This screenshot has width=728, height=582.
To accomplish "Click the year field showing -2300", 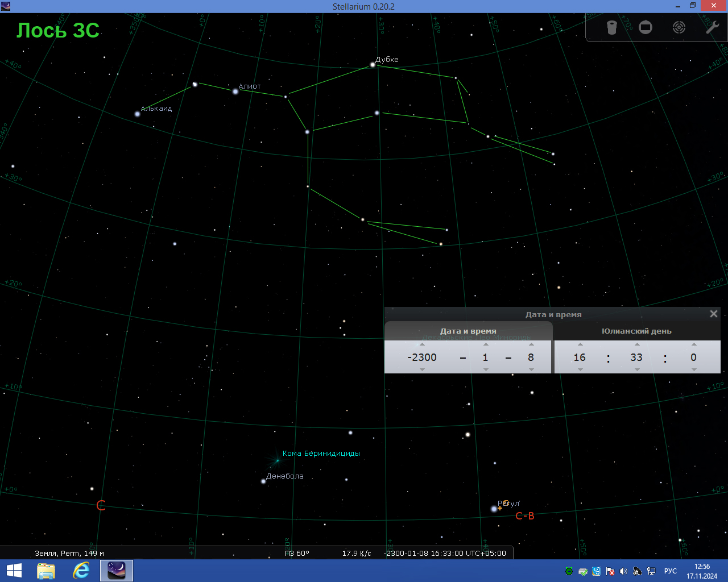I will pos(422,357).
